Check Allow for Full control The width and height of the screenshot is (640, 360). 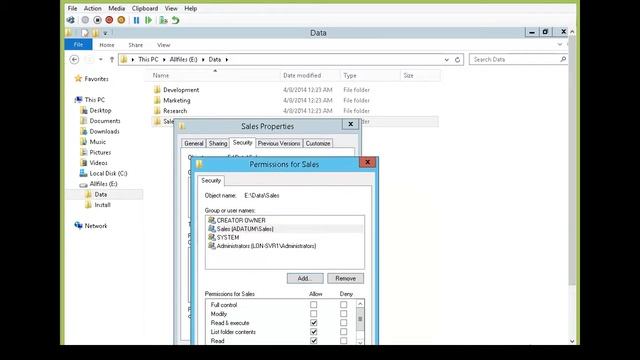(313, 304)
